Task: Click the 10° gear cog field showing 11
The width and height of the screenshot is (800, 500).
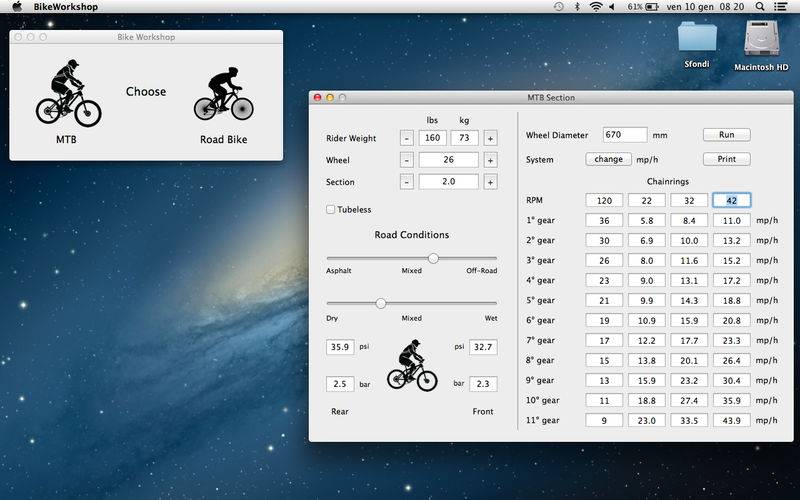Action: (x=604, y=401)
